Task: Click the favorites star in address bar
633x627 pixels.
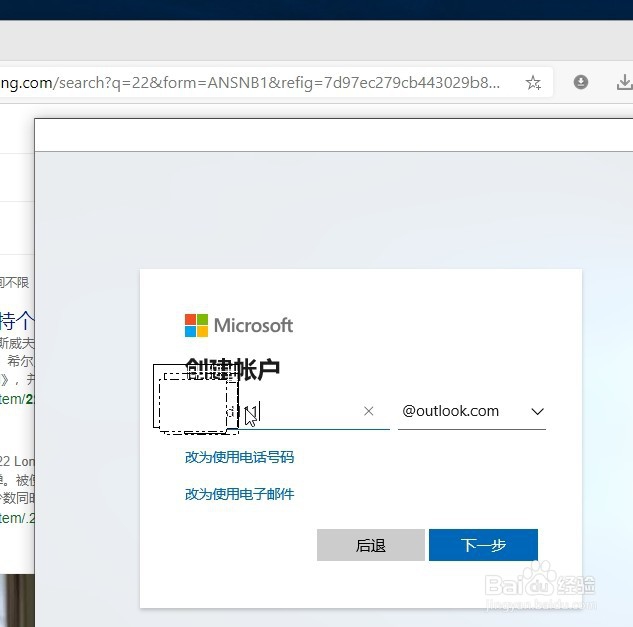Action: [x=533, y=83]
